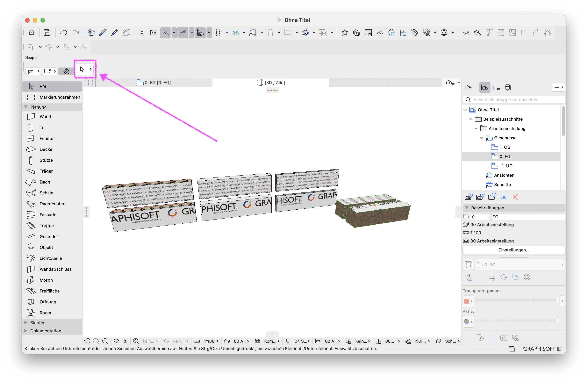Switch to layout book navigator view
The image size is (588, 383).
pos(497,87)
